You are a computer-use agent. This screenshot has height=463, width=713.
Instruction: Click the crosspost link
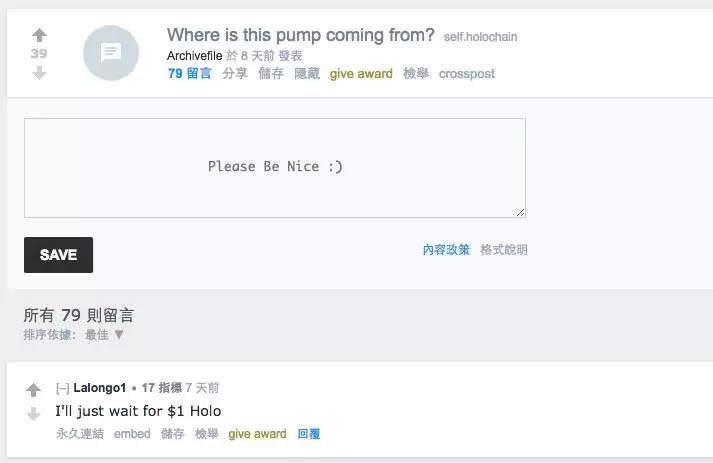[466, 74]
